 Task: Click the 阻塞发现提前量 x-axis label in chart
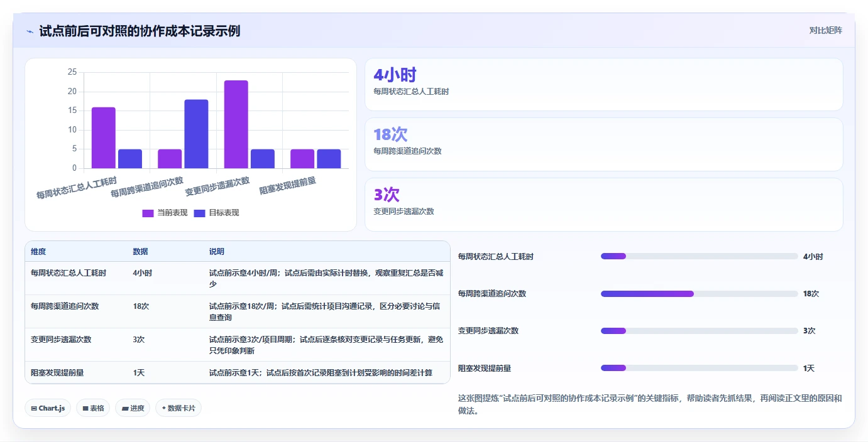click(x=288, y=185)
